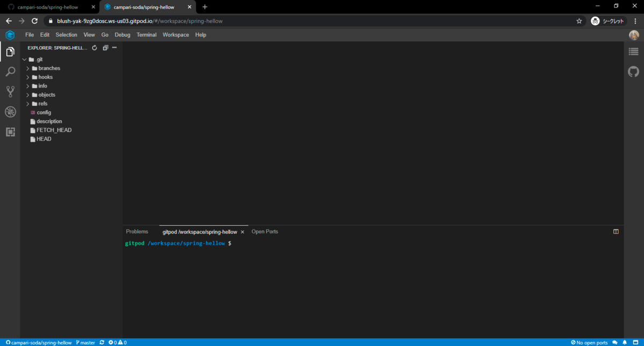
Task: Expand the branches folder
Action: (28, 68)
